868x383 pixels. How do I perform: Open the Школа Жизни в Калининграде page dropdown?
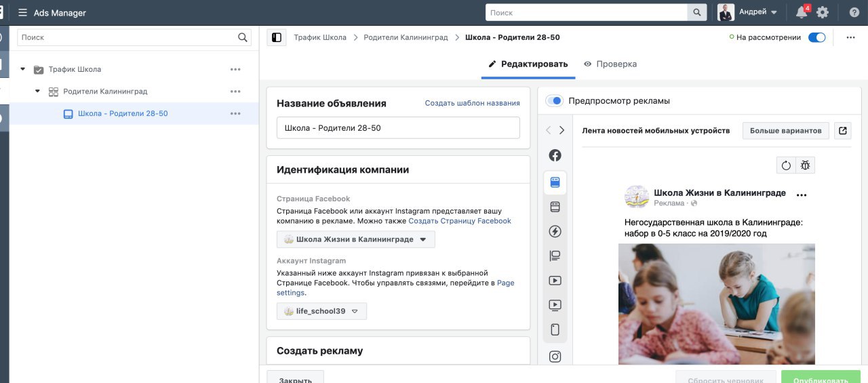pyautogui.click(x=356, y=239)
